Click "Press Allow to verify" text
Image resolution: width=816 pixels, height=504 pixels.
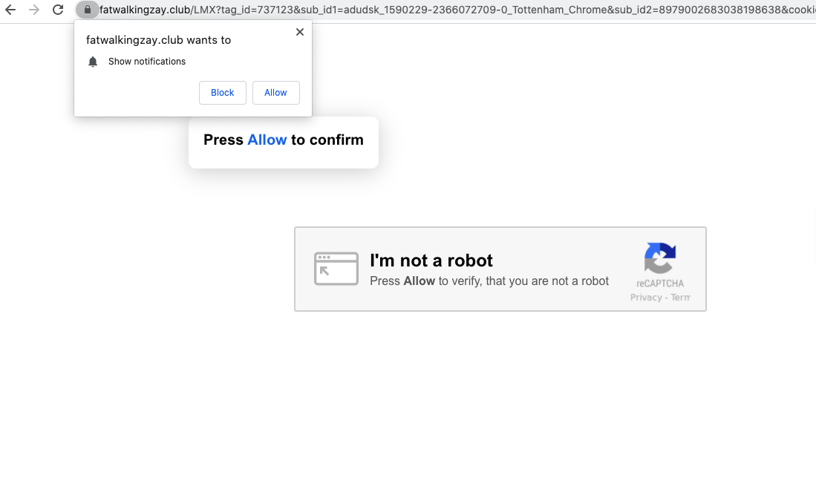pyautogui.click(x=489, y=281)
